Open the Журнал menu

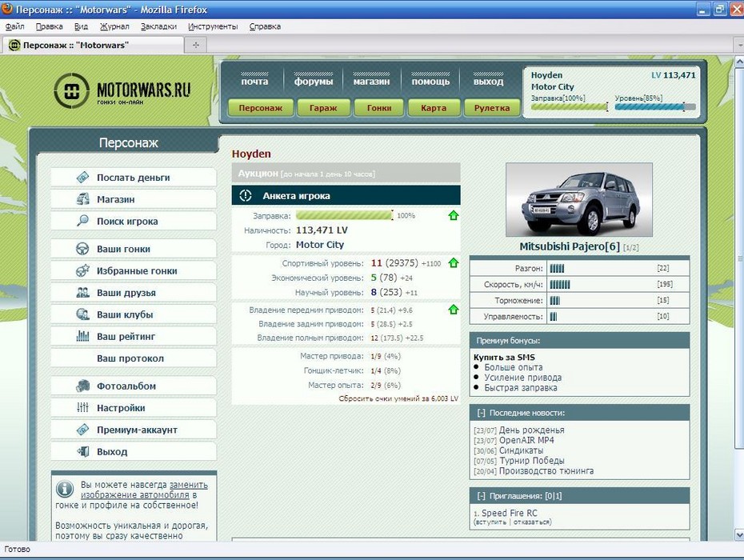[114, 26]
